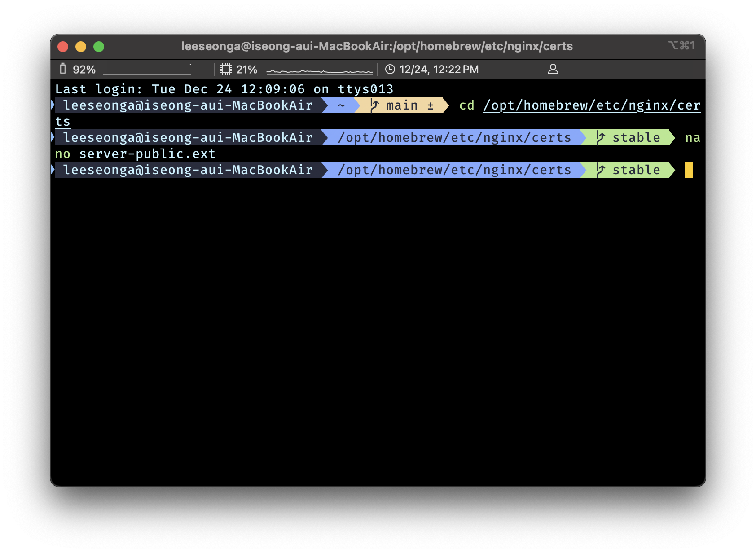
Task: Click the tilde home directory prompt segment
Action: click(x=342, y=105)
